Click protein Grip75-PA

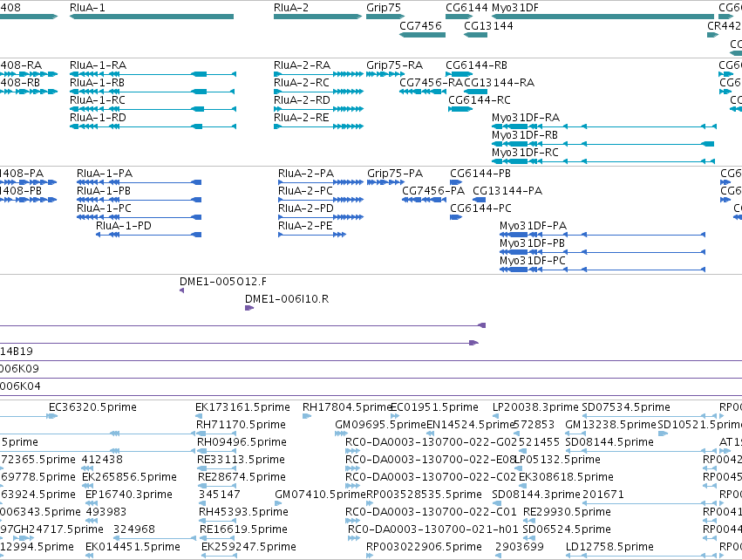pos(395,174)
